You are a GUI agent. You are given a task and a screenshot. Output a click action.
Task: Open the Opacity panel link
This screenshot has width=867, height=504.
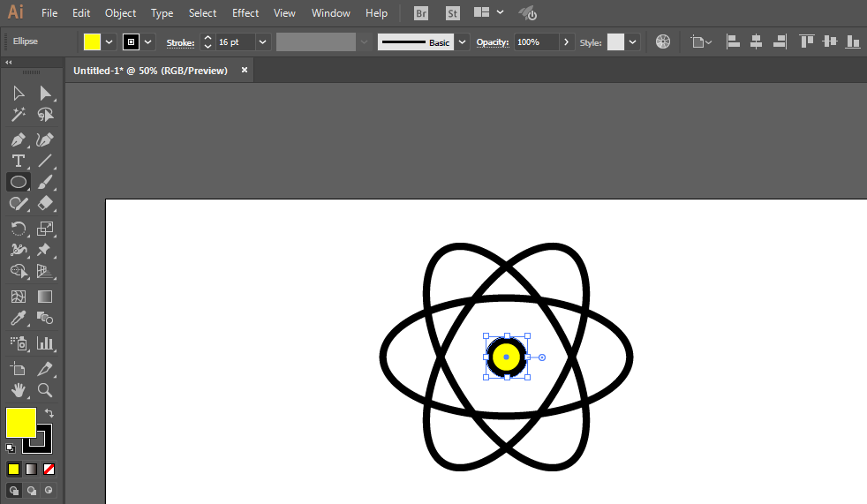tap(493, 42)
